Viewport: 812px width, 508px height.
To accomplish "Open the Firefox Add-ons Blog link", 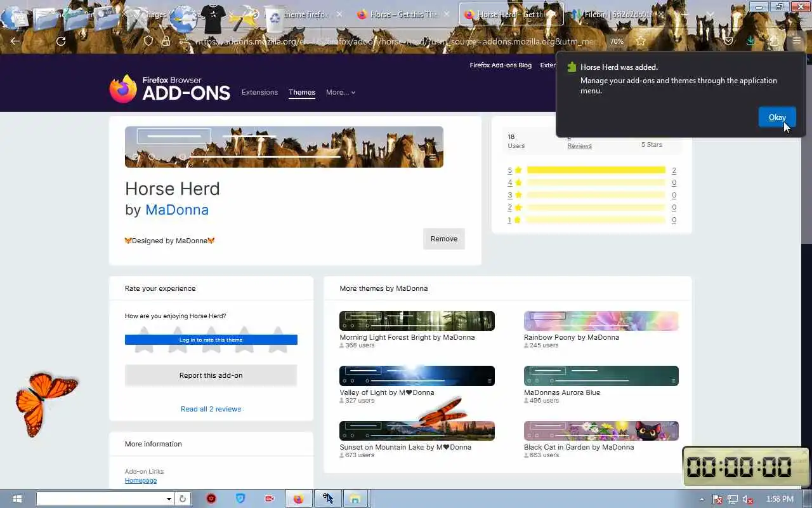I will 501,65.
